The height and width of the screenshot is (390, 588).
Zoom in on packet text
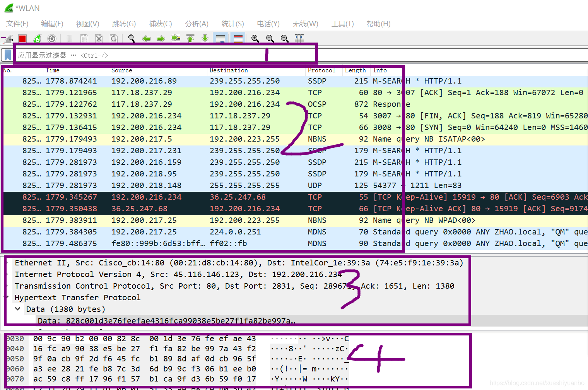(x=255, y=38)
